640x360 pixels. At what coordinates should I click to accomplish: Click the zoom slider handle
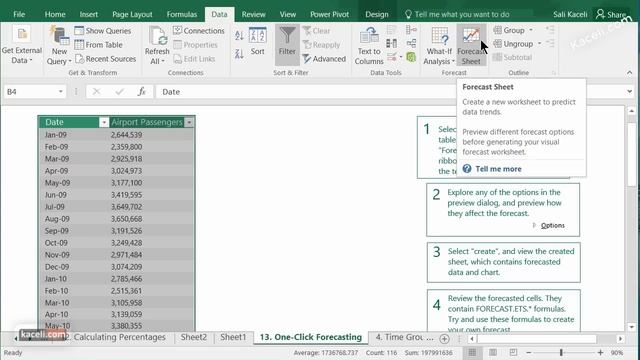pyautogui.click(x=561, y=353)
